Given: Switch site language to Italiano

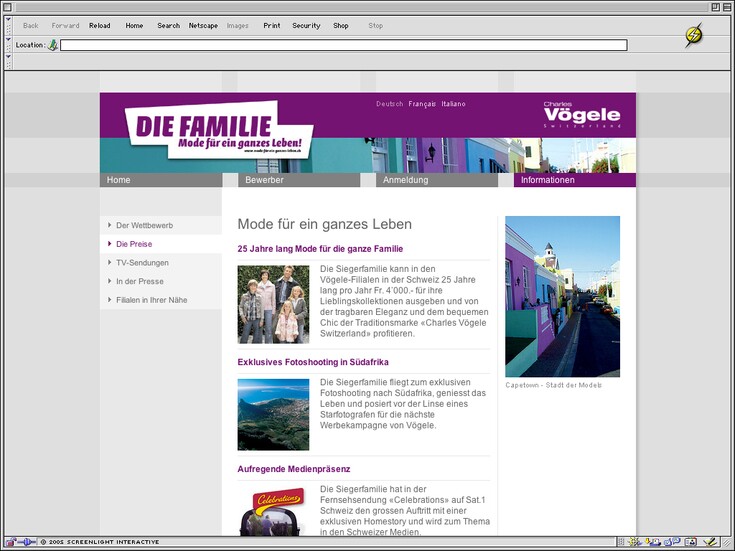Looking at the screenshot, I should click(453, 104).
